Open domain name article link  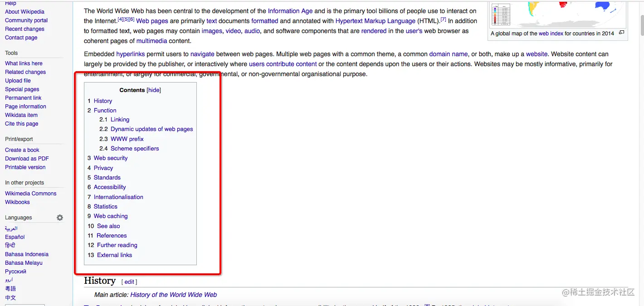(x=449, y=54)
